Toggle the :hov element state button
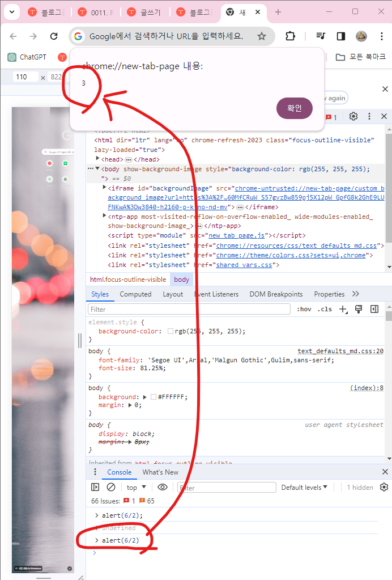The width and height of the screenshot is (392, 580). (304, 309)
